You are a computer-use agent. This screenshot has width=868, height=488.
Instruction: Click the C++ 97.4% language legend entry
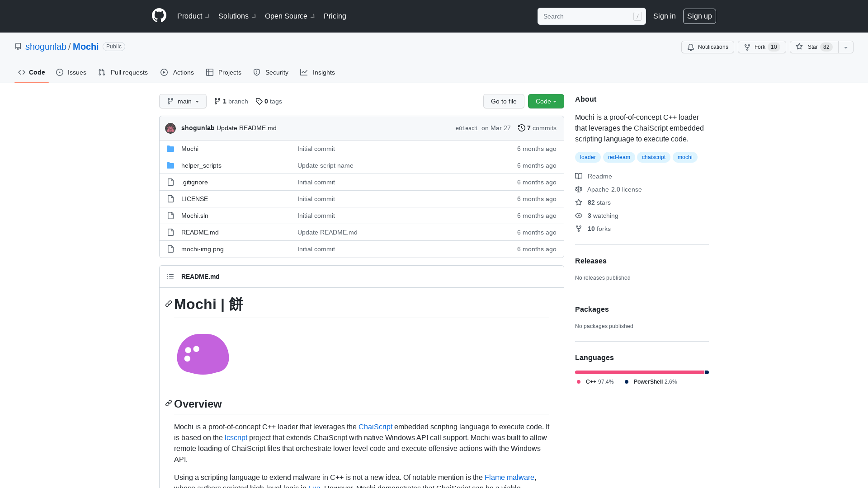[x=595, y=382]
